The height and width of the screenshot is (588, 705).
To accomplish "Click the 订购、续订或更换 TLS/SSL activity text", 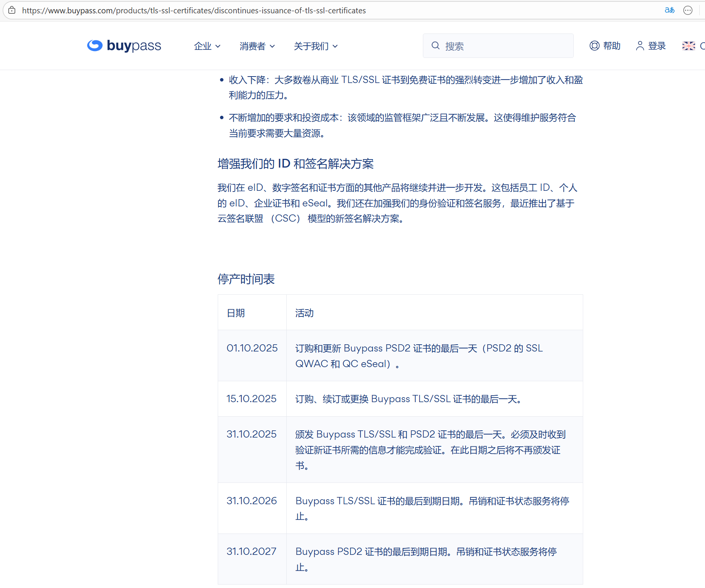I will (409, 399).
